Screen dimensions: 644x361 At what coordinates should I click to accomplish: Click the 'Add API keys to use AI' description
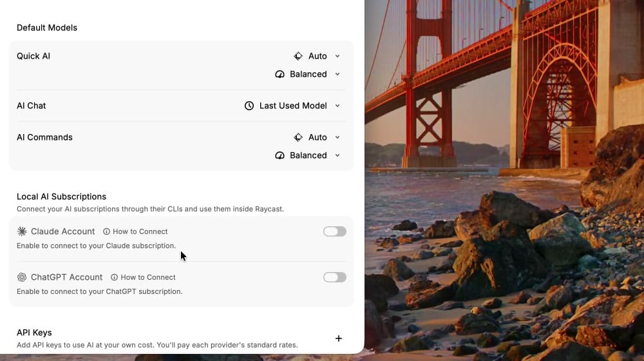pyautogui.click(x=157, y=345)
